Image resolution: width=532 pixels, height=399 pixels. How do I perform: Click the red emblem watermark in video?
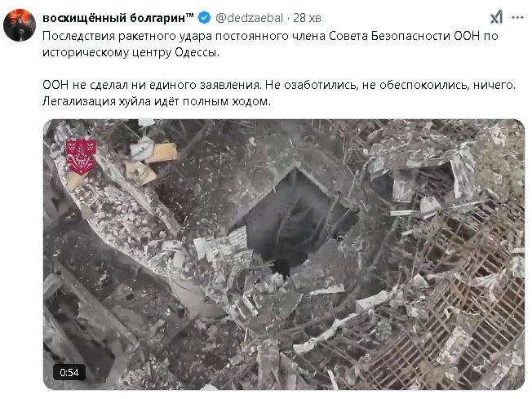[x=81, y=157]
